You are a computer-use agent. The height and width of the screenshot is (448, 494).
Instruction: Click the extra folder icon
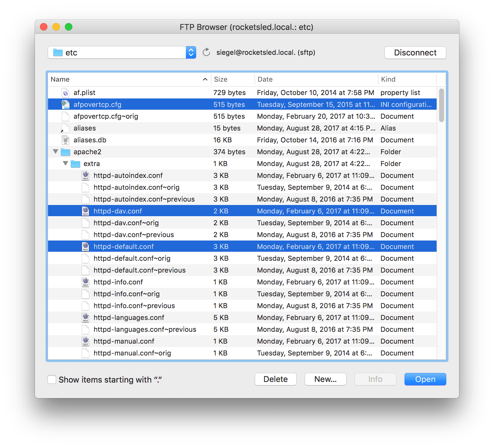click(75, 164)
